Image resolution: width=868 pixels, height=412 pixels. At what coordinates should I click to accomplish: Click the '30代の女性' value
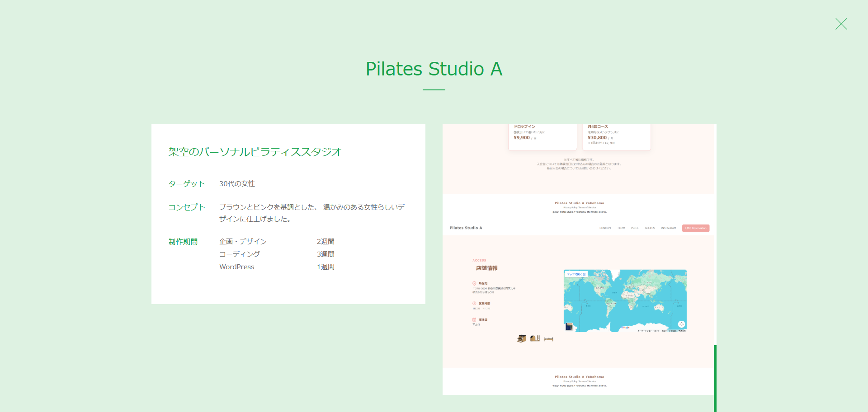[237, 183]
